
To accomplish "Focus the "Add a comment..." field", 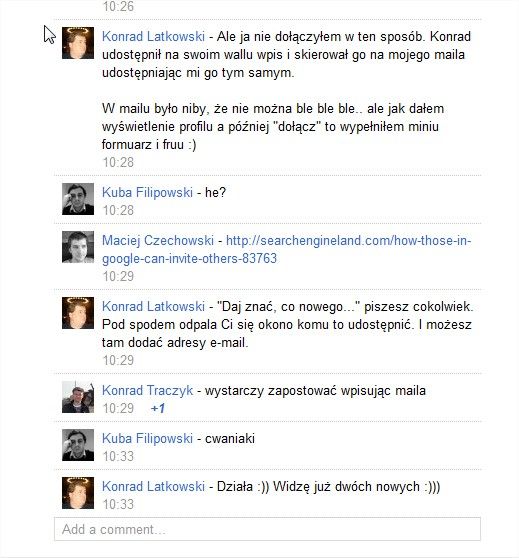I will point(267,529).
